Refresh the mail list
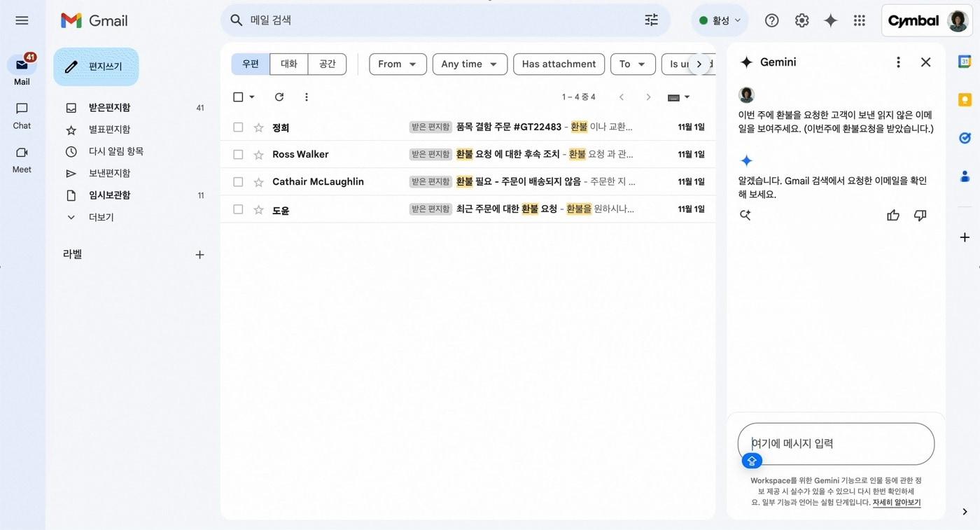Image resolution: width=980 pixels, height=530 pixels. (279, 97)
